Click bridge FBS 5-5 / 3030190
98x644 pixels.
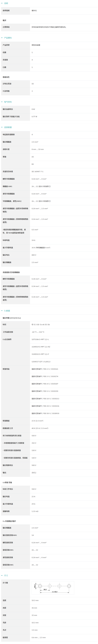[x=45, y=391]
